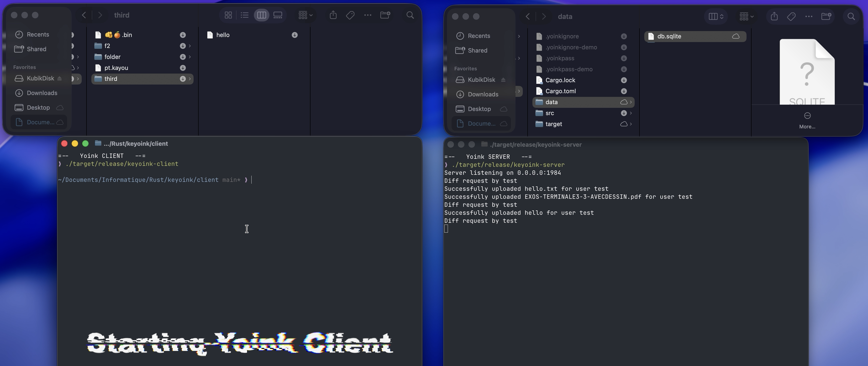
Task: Download the hello file from iCloud
Action: [295, 35]
